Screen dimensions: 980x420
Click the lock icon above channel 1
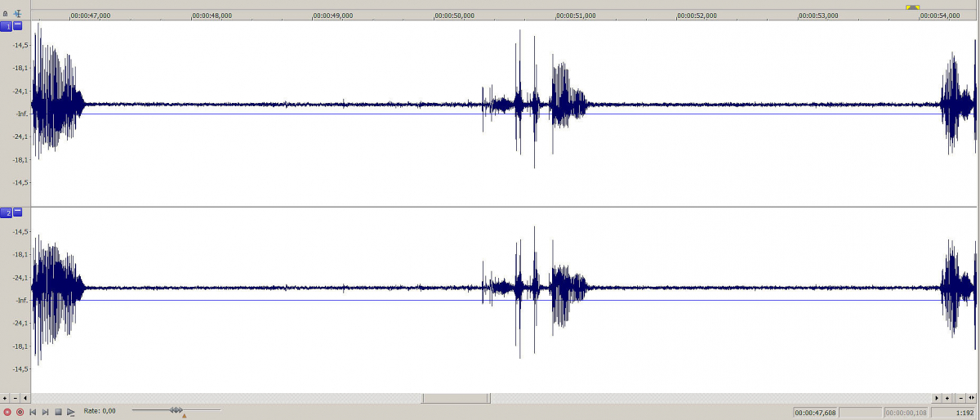[x=6, y=13]
